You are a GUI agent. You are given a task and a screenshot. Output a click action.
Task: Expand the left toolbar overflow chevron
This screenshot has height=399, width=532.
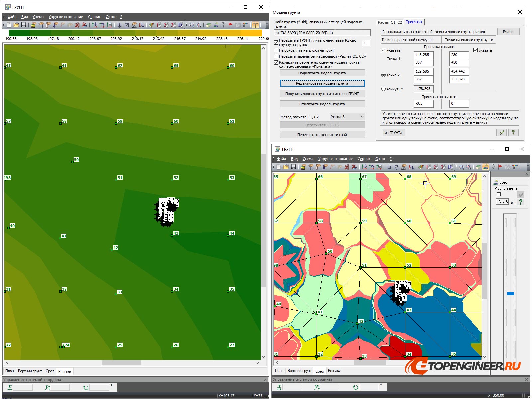266,25
